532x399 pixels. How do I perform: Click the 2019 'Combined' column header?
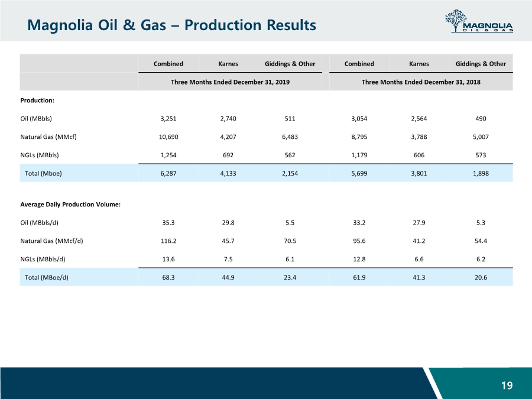pyautogui.click(x=168, y=64)
